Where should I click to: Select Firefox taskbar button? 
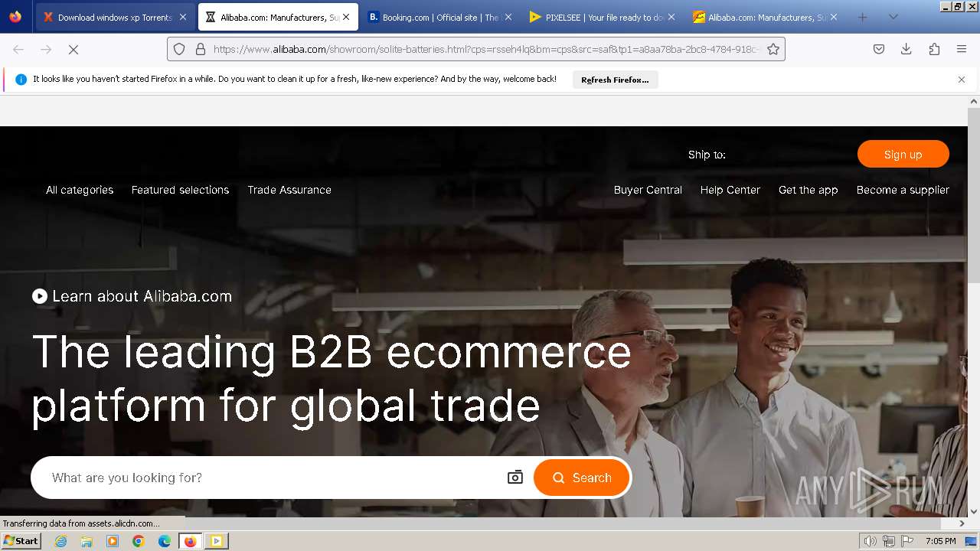coord(190,541)
